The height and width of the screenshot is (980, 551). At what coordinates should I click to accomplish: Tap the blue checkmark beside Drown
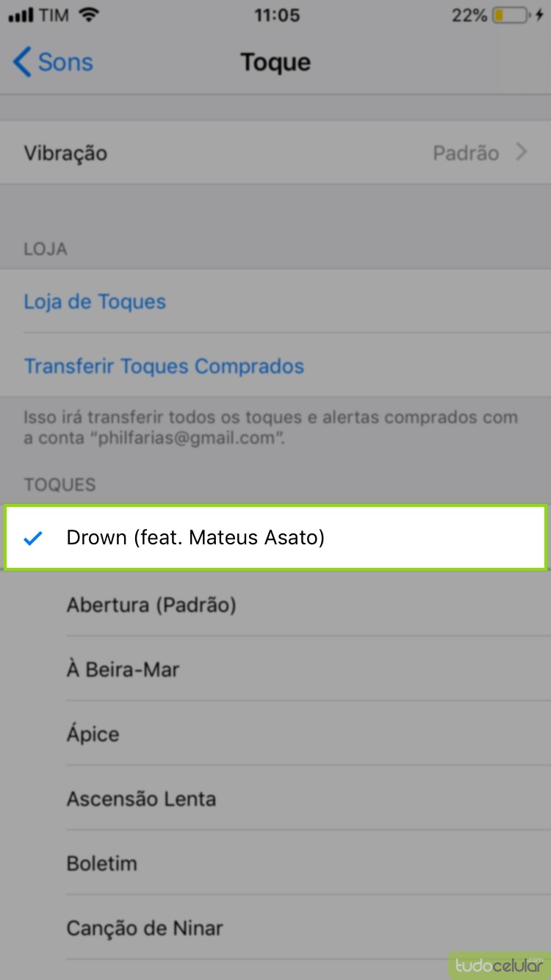[32, 538]
